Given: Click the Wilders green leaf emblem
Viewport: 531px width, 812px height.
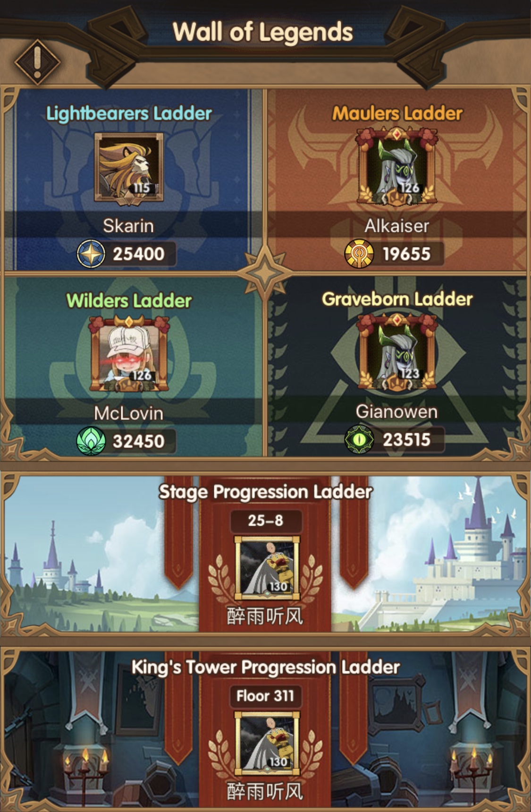Looking at the screenshot, I should coord(91,441).
